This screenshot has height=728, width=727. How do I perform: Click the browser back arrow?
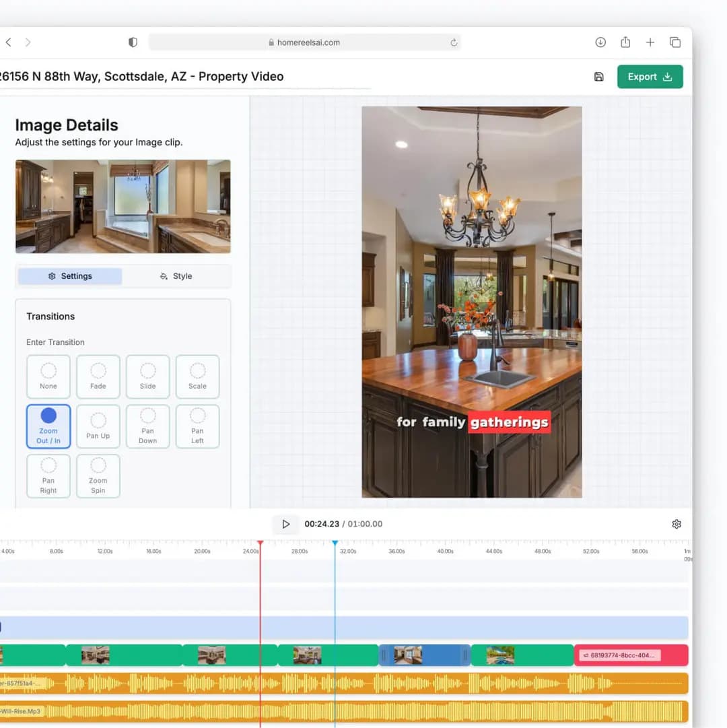(8, 42)
